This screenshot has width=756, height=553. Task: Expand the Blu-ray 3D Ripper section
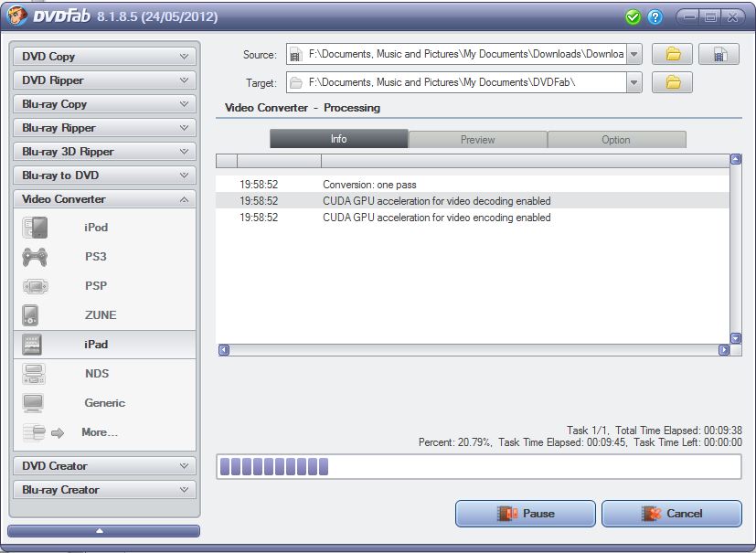pos(104,152)
